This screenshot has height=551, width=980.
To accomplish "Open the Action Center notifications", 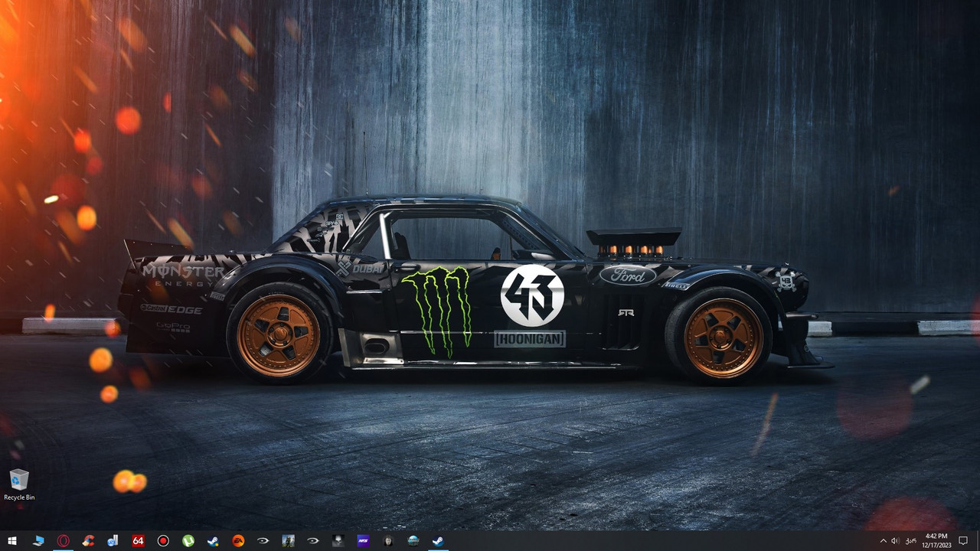I will [x=963, y=541].
